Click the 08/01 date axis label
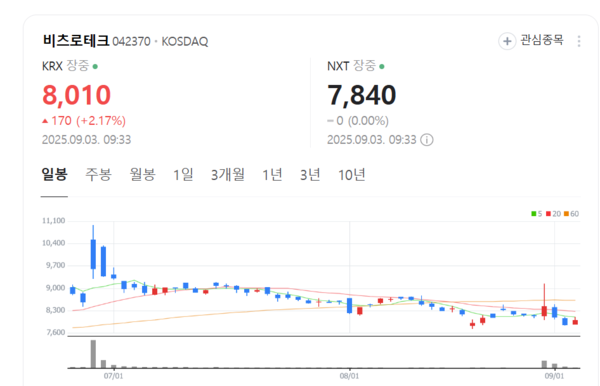This screenshot has width=600, height=386. pyautogui.click(x=349, y=376)
